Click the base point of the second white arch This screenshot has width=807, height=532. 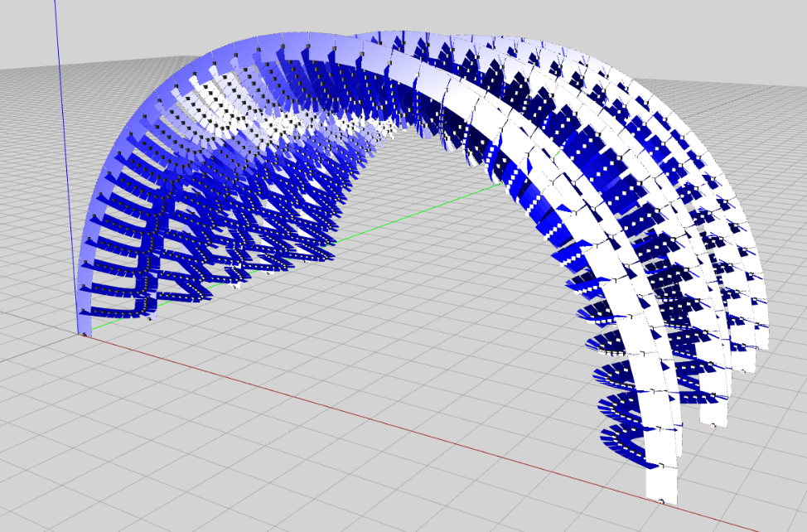(x=713, y=426)
